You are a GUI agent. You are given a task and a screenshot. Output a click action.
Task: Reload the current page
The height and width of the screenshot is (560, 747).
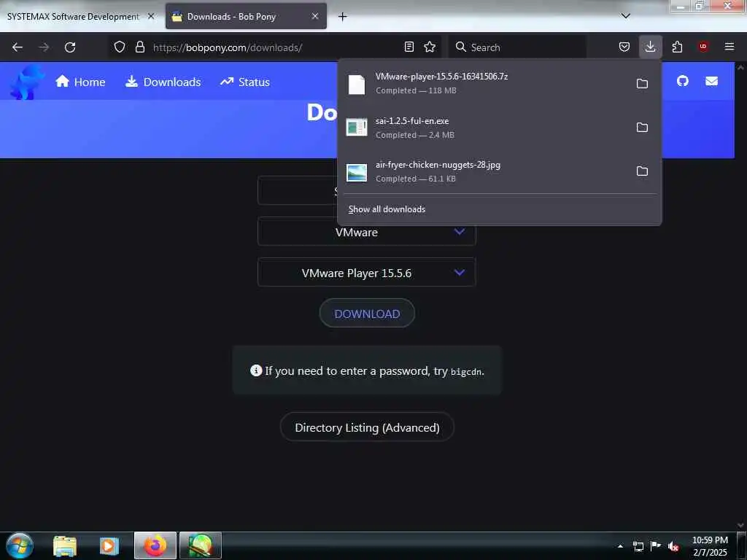pos(70,47)
